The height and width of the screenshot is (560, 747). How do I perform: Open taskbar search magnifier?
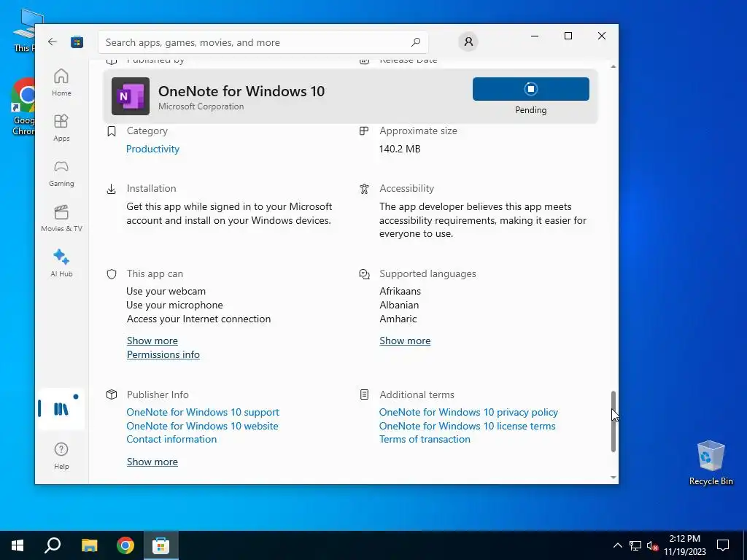[x=53, y=545]
